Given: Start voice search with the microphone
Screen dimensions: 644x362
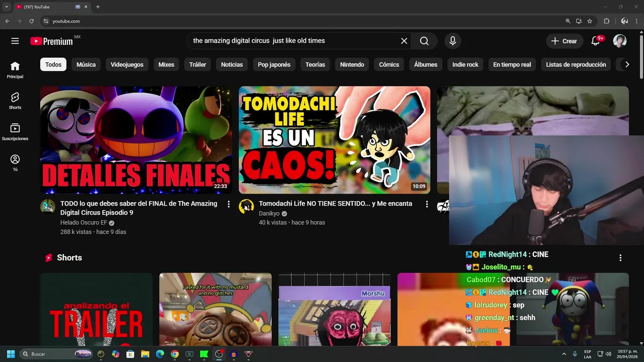Looking at the screenshot, I should pos(453,41).
